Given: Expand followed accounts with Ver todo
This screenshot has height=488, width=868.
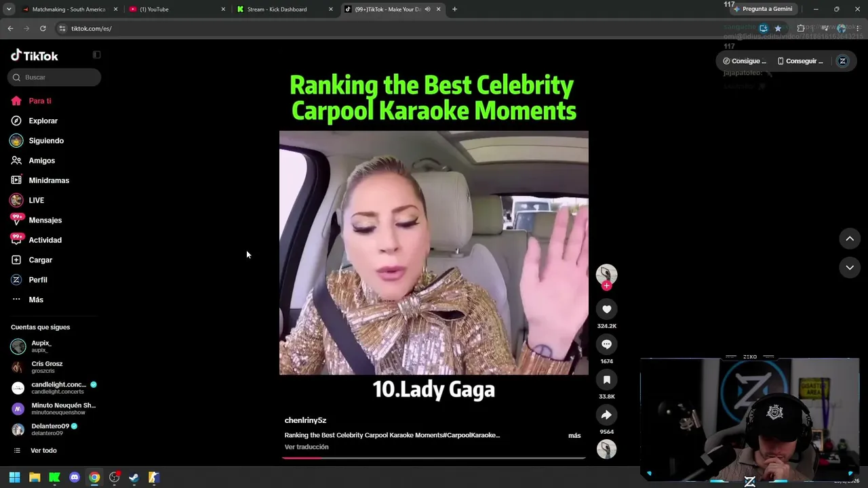Looking at the screenshot, I should tap(43, 451).
